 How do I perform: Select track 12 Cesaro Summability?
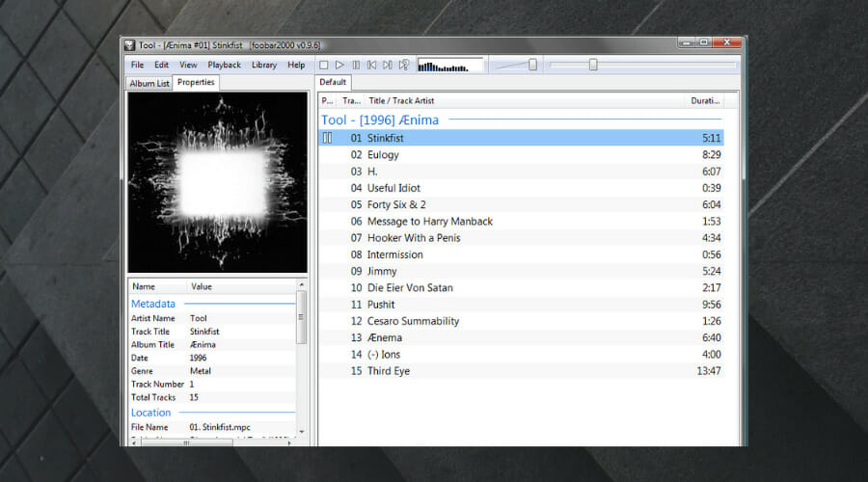click(522, 321)
